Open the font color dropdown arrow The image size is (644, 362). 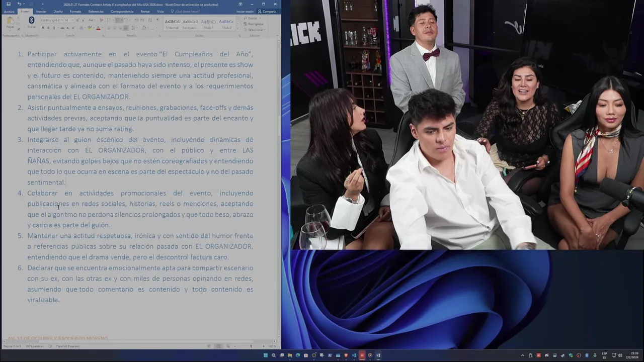103,28
